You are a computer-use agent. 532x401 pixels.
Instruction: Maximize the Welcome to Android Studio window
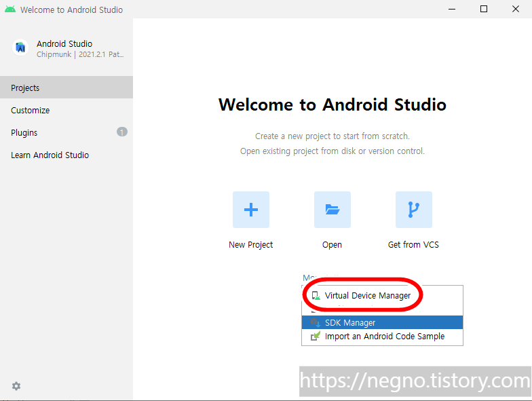coord(483,9)
